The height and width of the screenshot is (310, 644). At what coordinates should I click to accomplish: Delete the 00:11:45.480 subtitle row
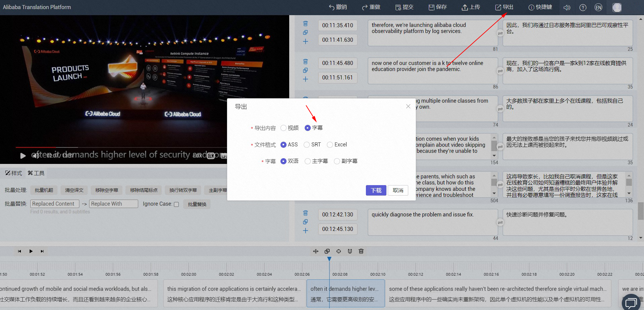[x=305, y=62]
